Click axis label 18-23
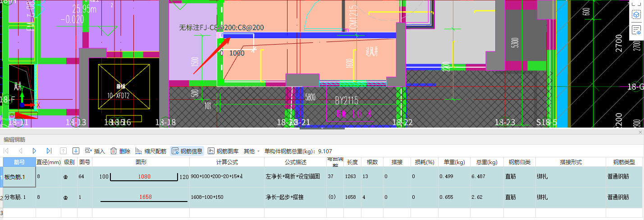Viewport: 644px width, 220px height. coord(505,122)
